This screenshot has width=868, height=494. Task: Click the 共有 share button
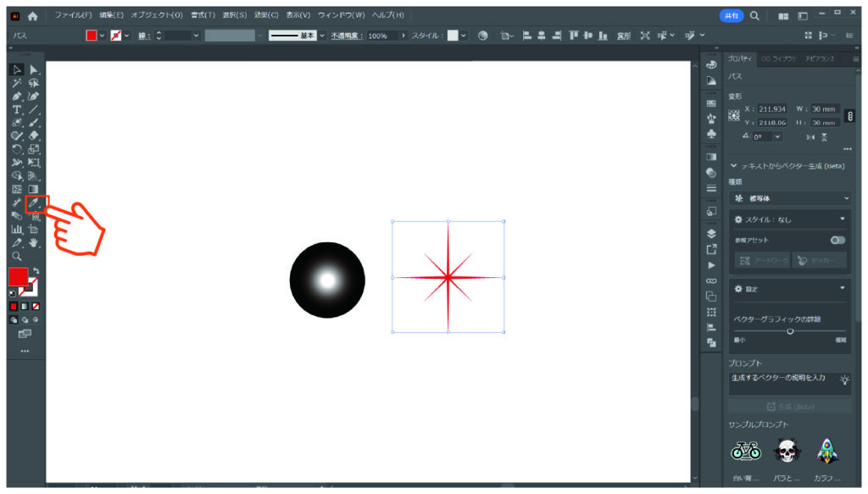pos(732,15)
